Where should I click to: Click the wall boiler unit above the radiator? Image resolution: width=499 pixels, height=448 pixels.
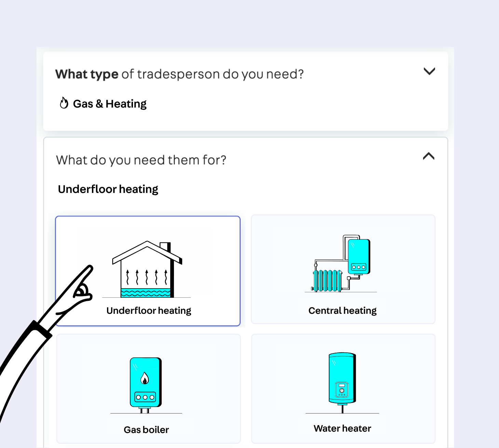359,256
